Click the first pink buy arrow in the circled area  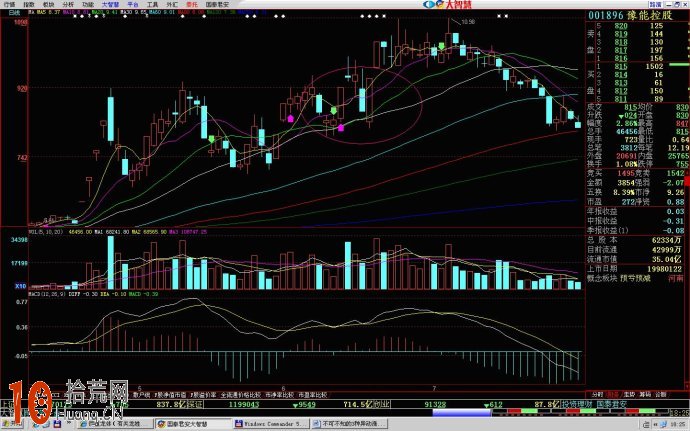[290, 118]
